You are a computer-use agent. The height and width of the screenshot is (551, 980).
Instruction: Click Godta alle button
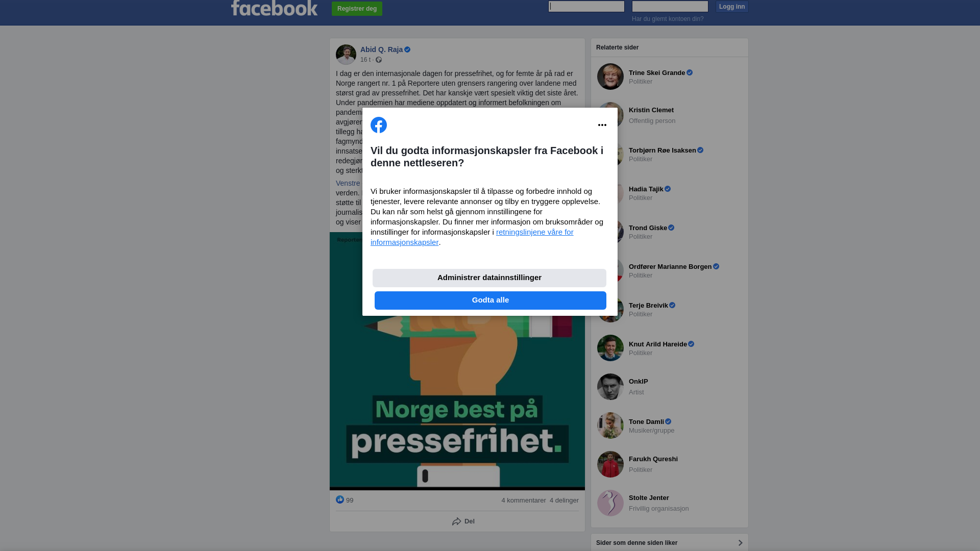(x=491, y=300)
